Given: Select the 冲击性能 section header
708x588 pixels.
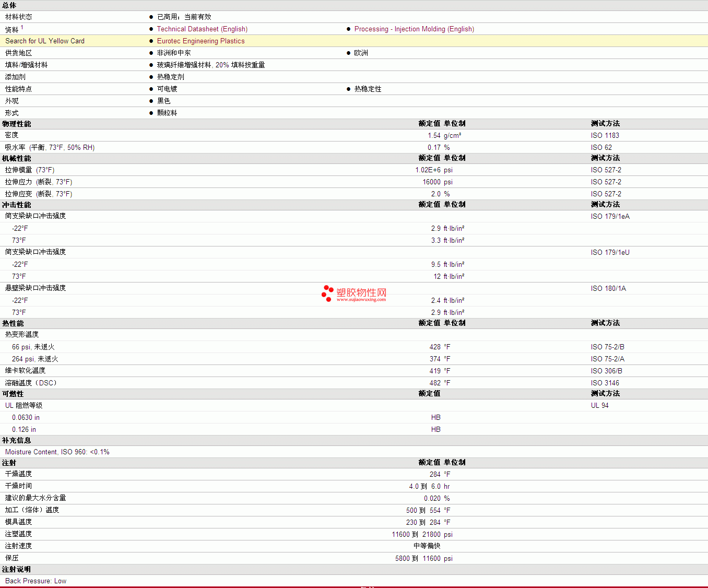Looking at the screenshot, I should pos(17,205).
